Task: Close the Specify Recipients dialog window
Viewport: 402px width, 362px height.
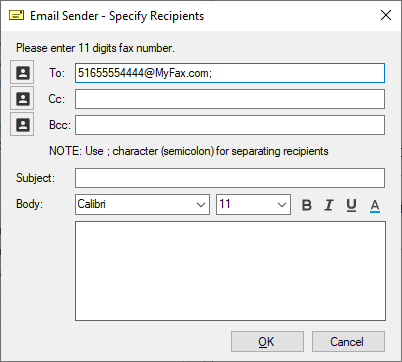Action: pos(386,15)
